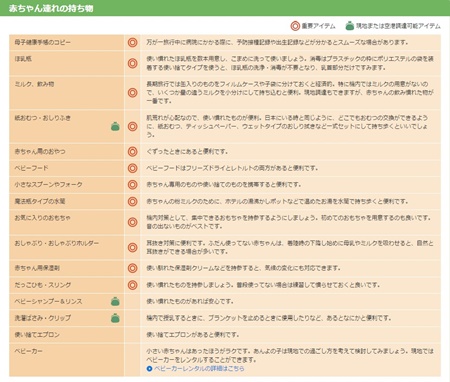Select the 母子健康手帳のコピー item name

pyautogui.click(x=43, y=42)
